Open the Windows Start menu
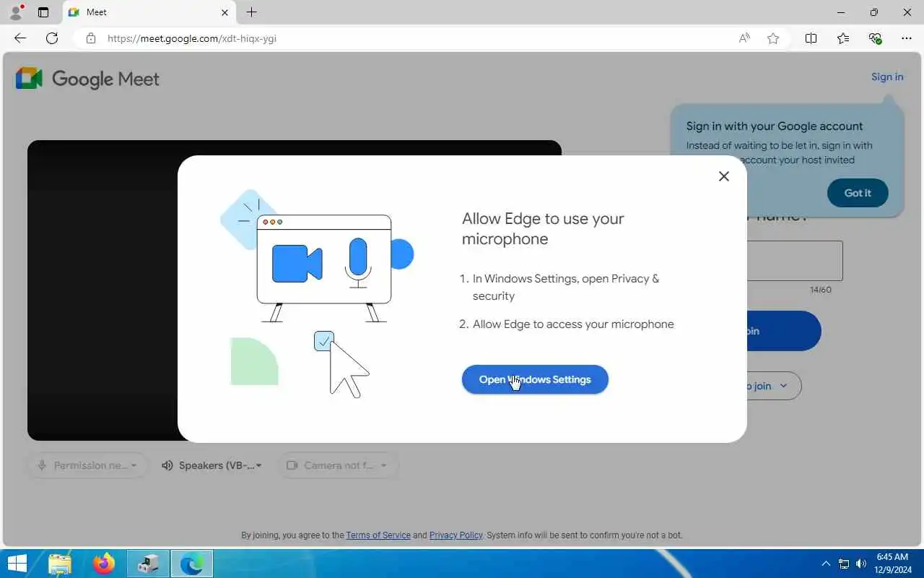The width and height of the screenshot is (924, 578). pos(17,564)
